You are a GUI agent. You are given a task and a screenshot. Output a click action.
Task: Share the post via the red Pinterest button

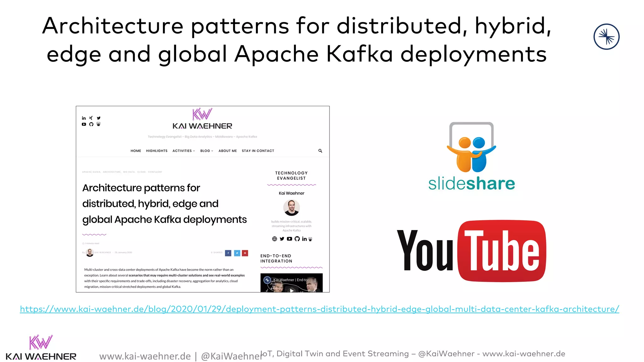pos(245,253)
